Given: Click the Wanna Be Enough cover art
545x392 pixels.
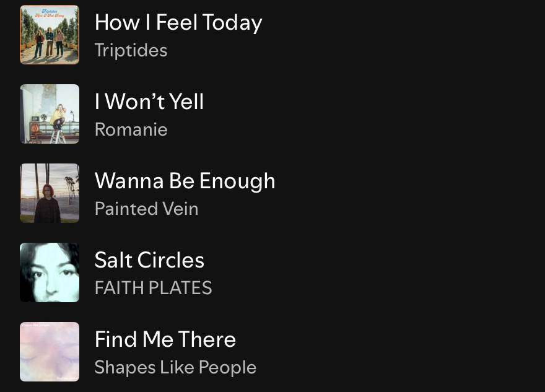Looking at the screenshot, I should click(50, 193).
